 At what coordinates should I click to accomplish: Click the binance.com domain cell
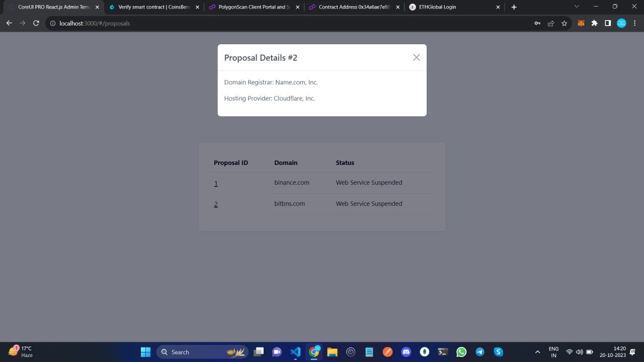(x=292, y=183)
